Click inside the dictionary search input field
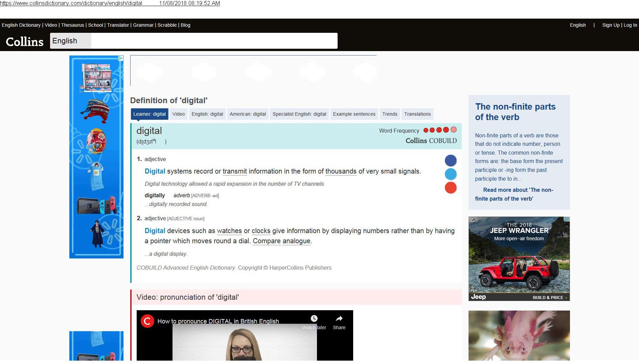This screenshot has width=639, height=364. (x=214, y=41)
